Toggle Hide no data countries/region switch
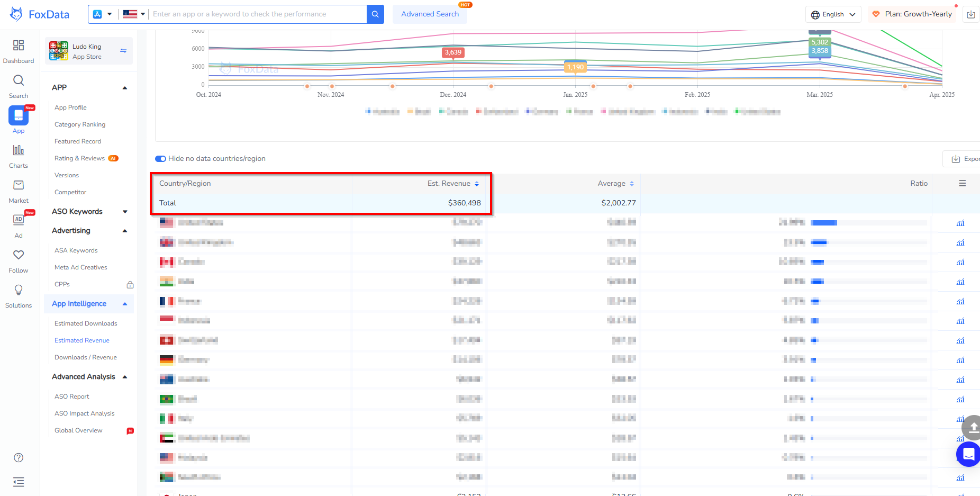 [160, 159]
